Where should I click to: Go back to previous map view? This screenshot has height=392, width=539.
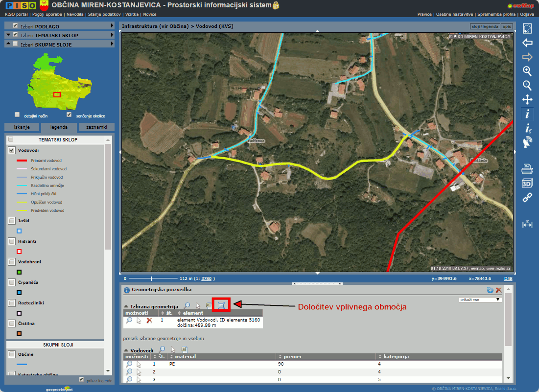point(527,43)
